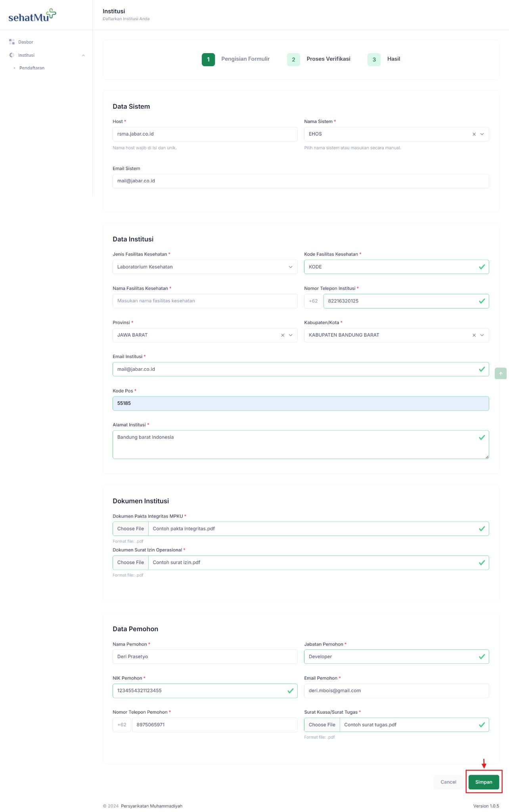Viewport: 509px width, 812px height.
Task: Choose file for Surat Kuasa/Surat Tugas
Action: point(322,725)
